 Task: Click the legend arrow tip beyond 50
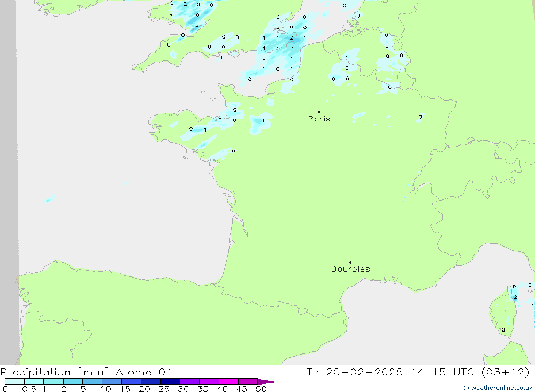point(268,381)
